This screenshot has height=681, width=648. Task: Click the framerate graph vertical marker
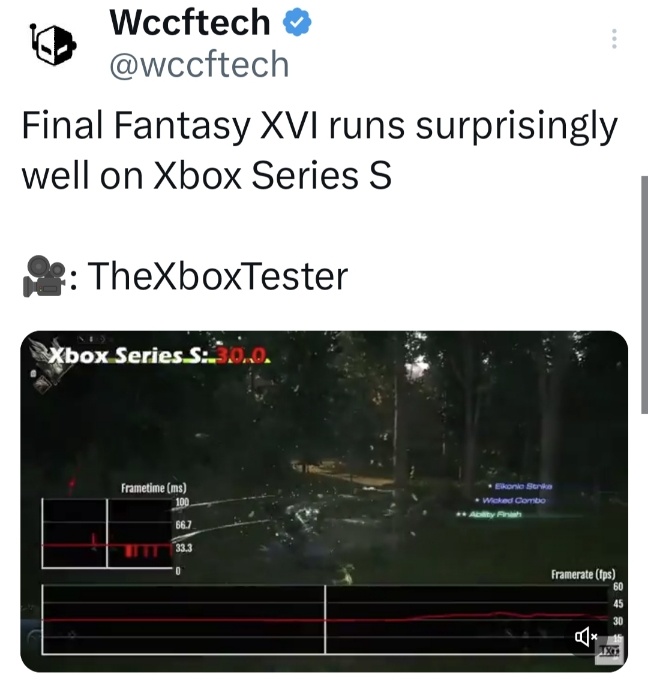pyautogui.click(x=325, y=619)
